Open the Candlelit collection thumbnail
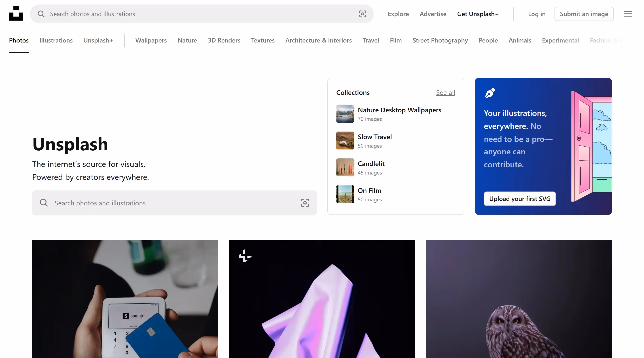This screenshot has width=644, height=358. (345, 167)
